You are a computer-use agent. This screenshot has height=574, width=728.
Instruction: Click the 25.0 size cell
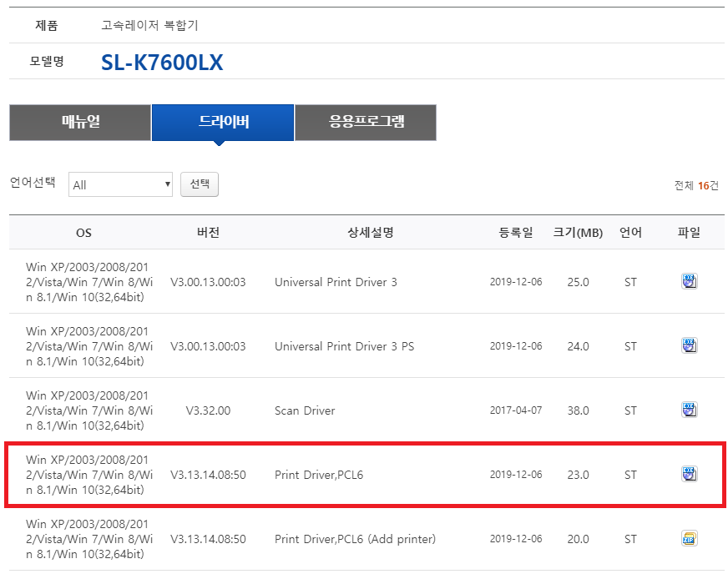pyautogui.click(x=578, y=282)
